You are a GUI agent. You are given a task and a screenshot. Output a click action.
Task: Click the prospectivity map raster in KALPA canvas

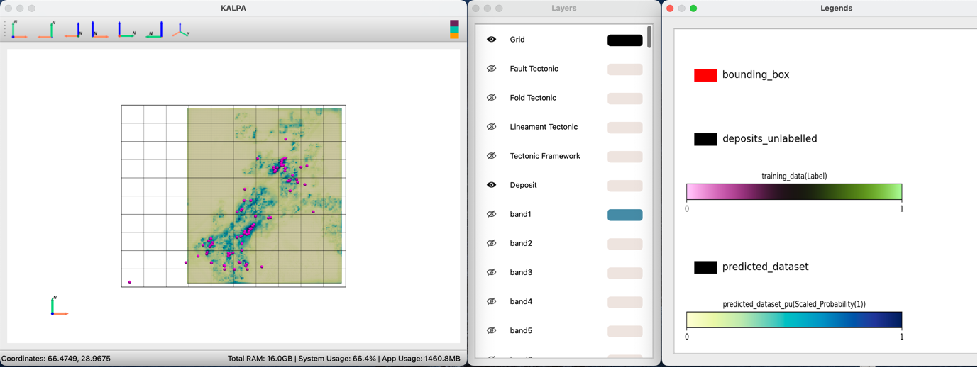(x=266, y=197)
